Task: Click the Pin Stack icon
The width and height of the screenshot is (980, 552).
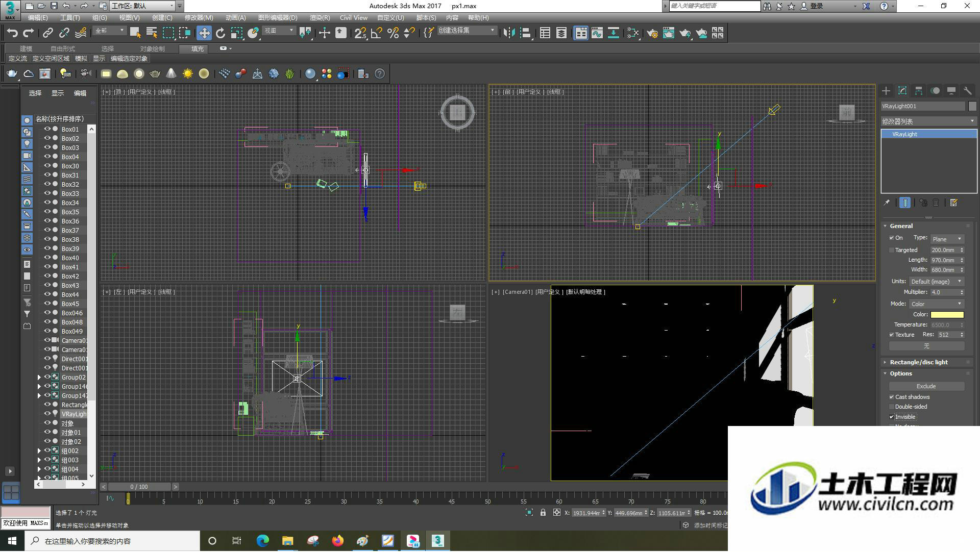Action: click(x=887, y=203)
